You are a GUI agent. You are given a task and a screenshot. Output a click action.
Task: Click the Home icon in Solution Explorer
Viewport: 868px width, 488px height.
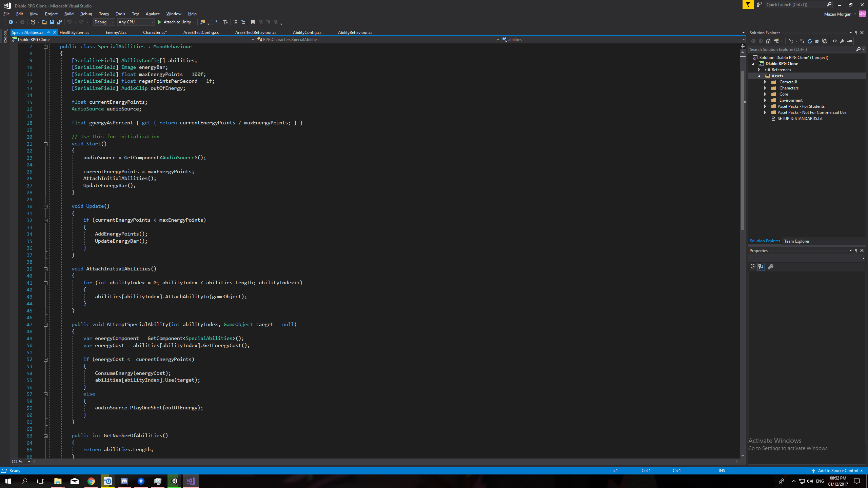(768, 41)
